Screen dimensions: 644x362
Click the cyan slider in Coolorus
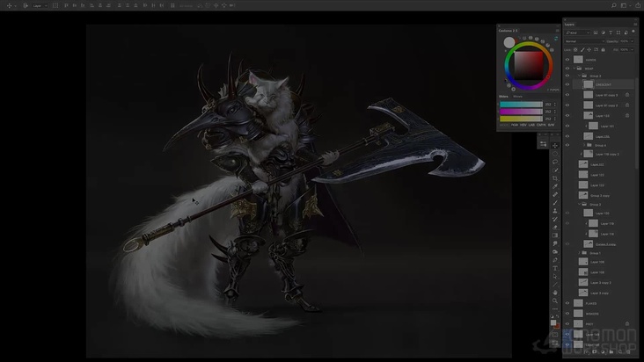(521, 105)
